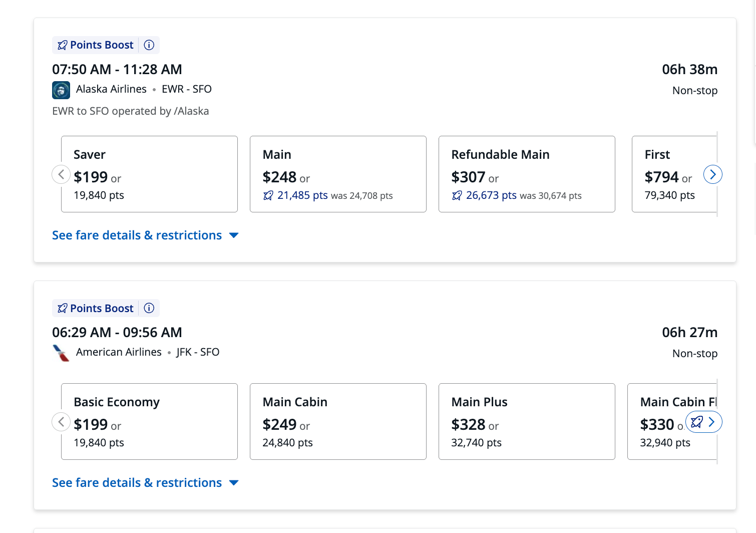This screenshot has height=533, width=756.
Task: Click the 'EWR to SFO operated by /Alaska' note
Action: pyautogui.click(x=131, y=111)
